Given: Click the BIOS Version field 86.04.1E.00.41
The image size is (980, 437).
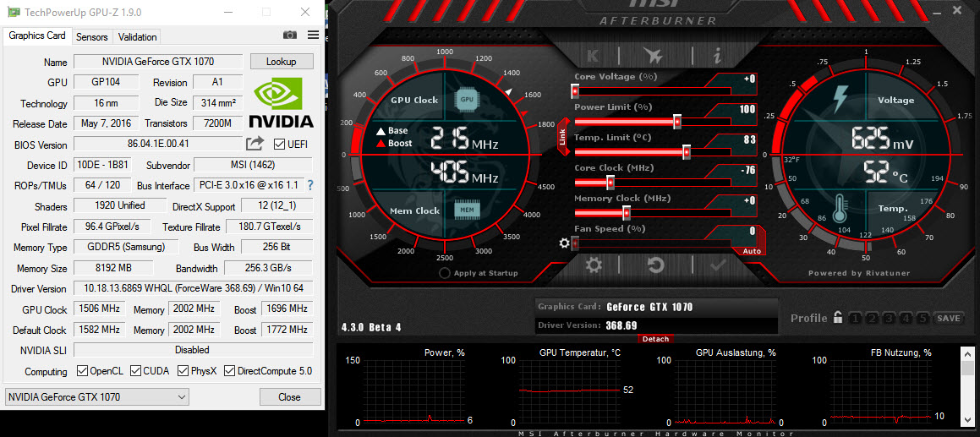Looking at the screenshot, I should pos(158,144).
